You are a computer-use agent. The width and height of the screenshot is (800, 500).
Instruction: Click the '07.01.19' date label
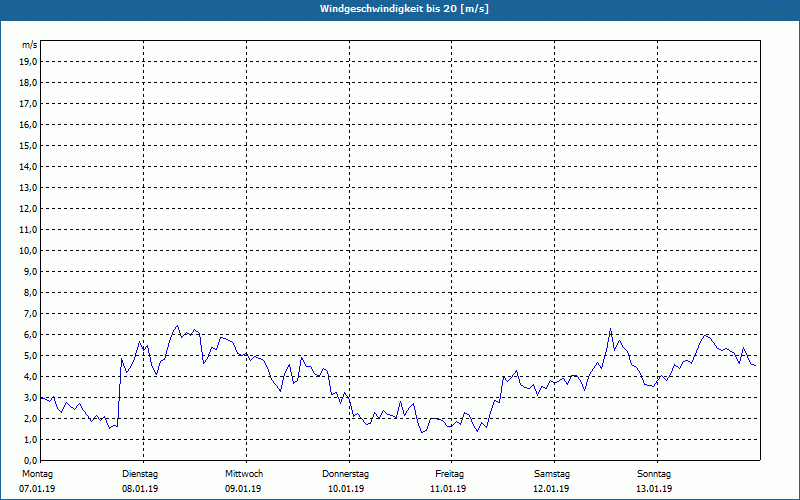coord(38,489)
